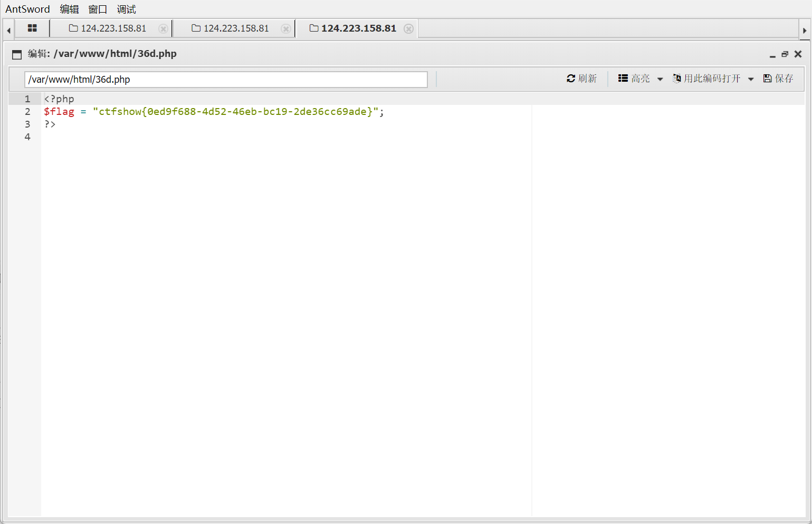Open the 编辑 menu
812x524 pixels.
[x=69, y=9]
